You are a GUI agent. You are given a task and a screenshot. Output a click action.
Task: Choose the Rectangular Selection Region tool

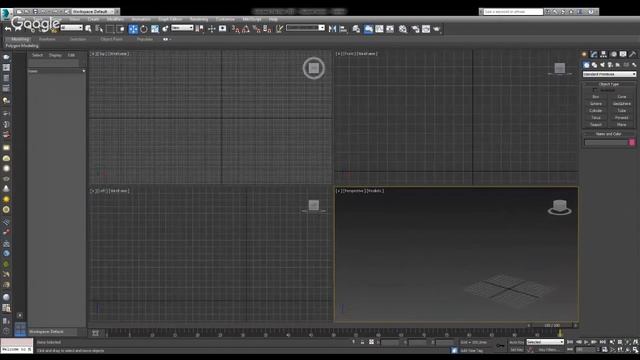pos(110,29)
